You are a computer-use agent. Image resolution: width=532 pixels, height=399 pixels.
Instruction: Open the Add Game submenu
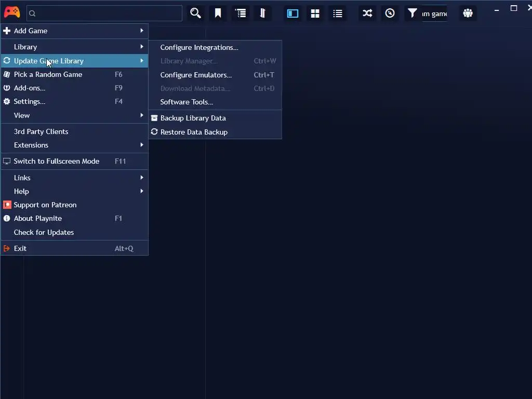(74, 31)
